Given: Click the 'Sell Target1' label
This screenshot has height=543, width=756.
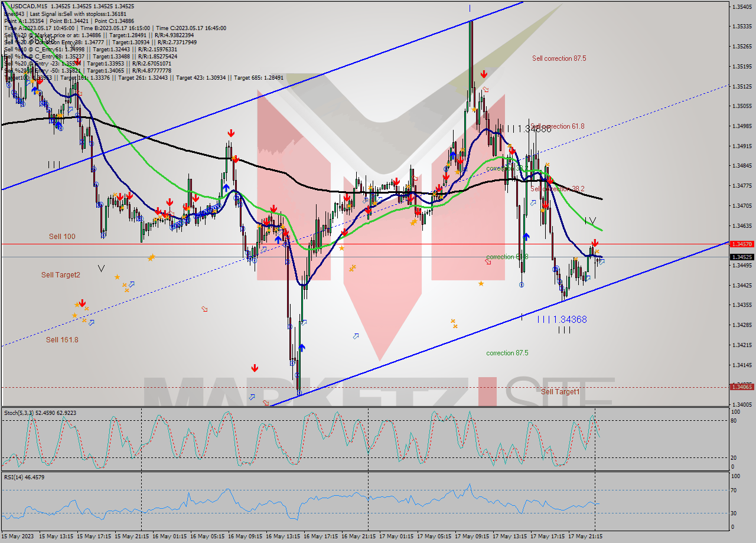Looking at the screenshot, I should (561, 391).
